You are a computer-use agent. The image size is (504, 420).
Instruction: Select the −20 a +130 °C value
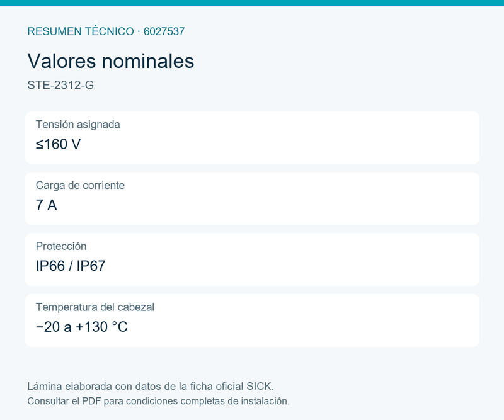[x=82, y=327]
